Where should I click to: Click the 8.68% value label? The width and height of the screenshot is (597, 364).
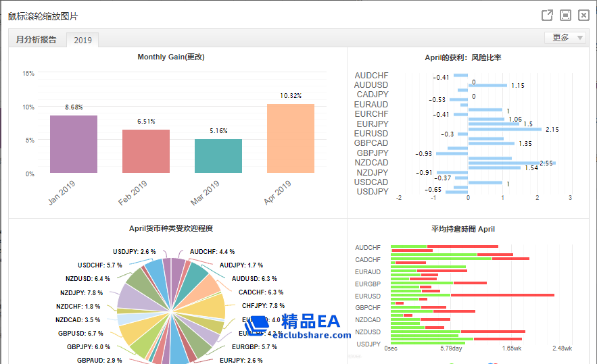[x=74, y=107]
